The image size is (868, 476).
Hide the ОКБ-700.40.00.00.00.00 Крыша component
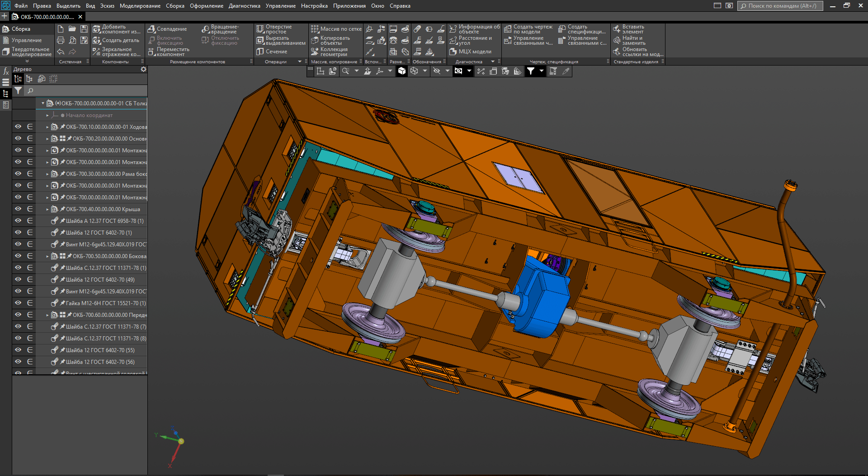point(18,209)
